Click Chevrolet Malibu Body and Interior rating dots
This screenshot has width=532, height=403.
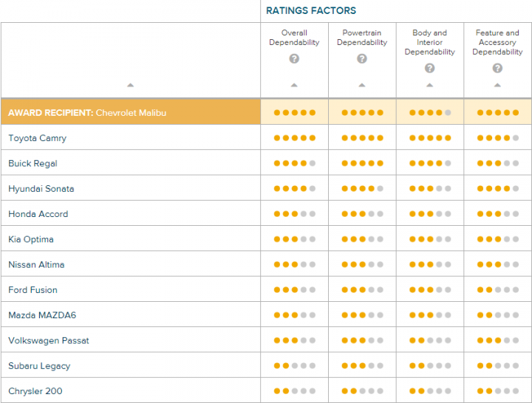pyautogui.click(x=430, y=112)
